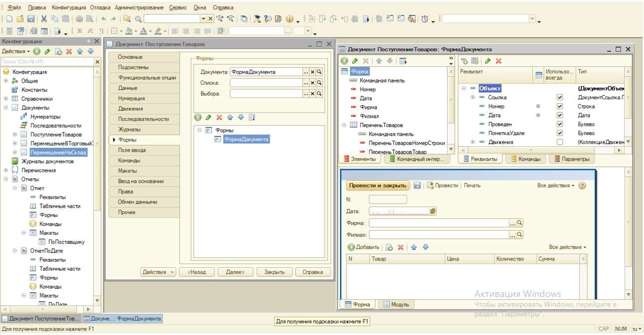
Task: Click the Добавить button in form preview
Action: (x=364, y=247)
